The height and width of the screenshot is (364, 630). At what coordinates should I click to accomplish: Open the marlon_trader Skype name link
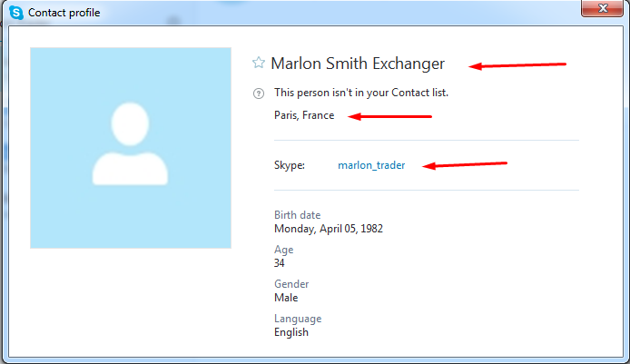(x=371, y=165)
